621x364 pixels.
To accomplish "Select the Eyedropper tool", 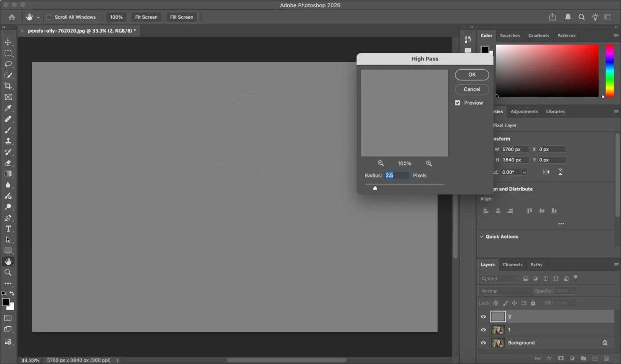I will (x=8, y=108).
